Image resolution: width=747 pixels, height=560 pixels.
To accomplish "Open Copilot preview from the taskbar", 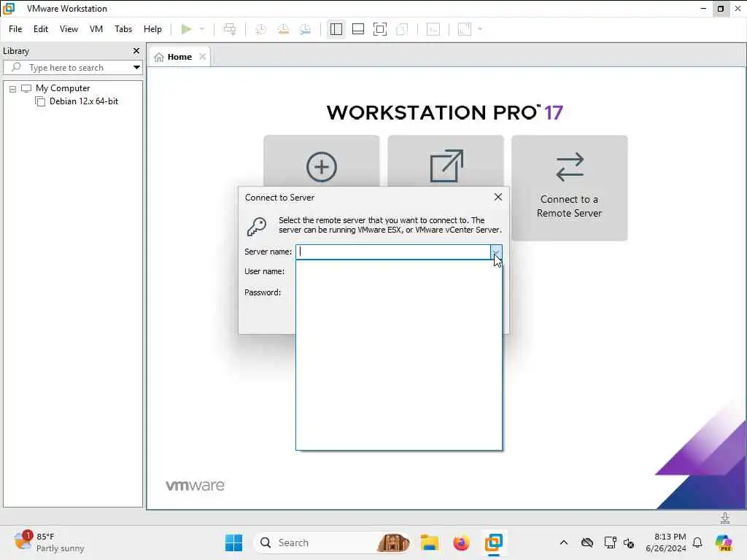I will coord(724,542).
